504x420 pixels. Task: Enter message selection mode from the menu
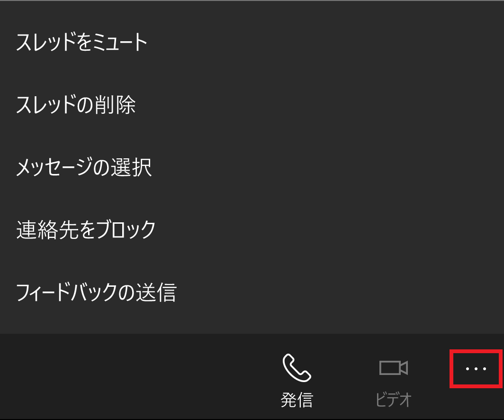252,167
